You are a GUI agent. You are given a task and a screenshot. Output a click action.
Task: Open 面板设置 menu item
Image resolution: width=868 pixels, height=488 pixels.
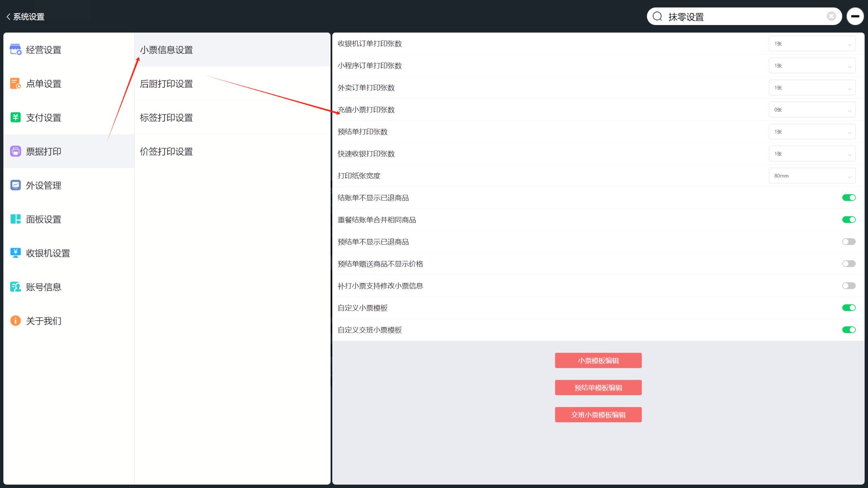pyautogui.click(x=69, y=219)
